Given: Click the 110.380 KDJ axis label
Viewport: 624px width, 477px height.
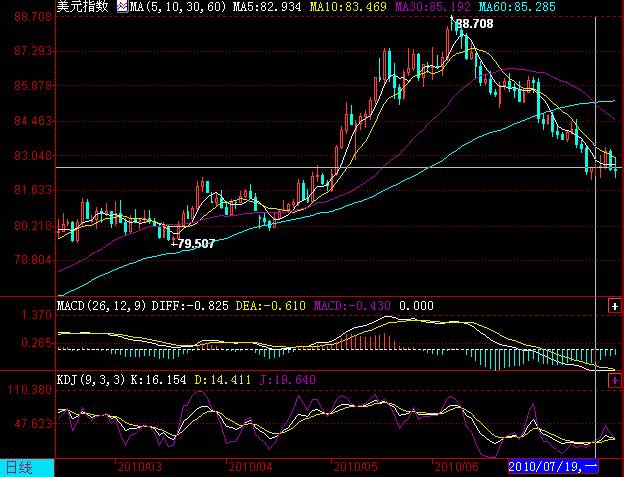Looking at the screenshot, I should [30, 389].
